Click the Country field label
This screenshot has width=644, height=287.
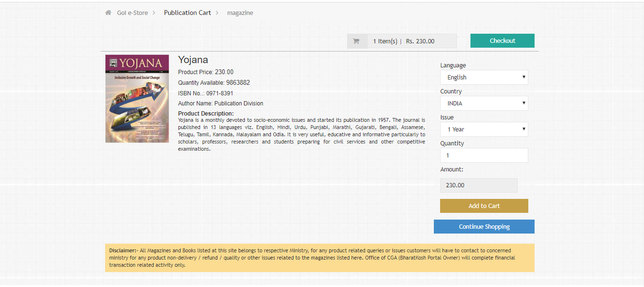(451, 91)
